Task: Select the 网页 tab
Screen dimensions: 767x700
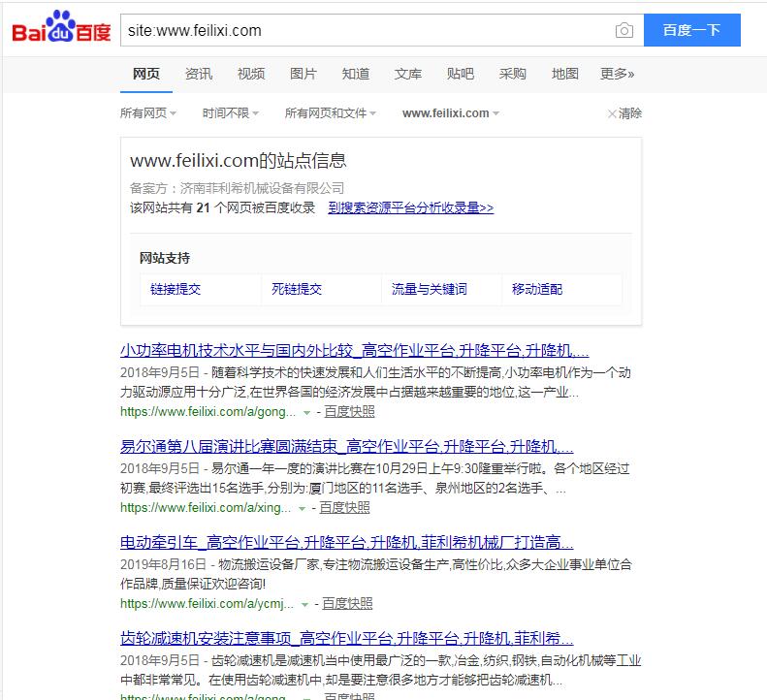Action: [146, 74]
